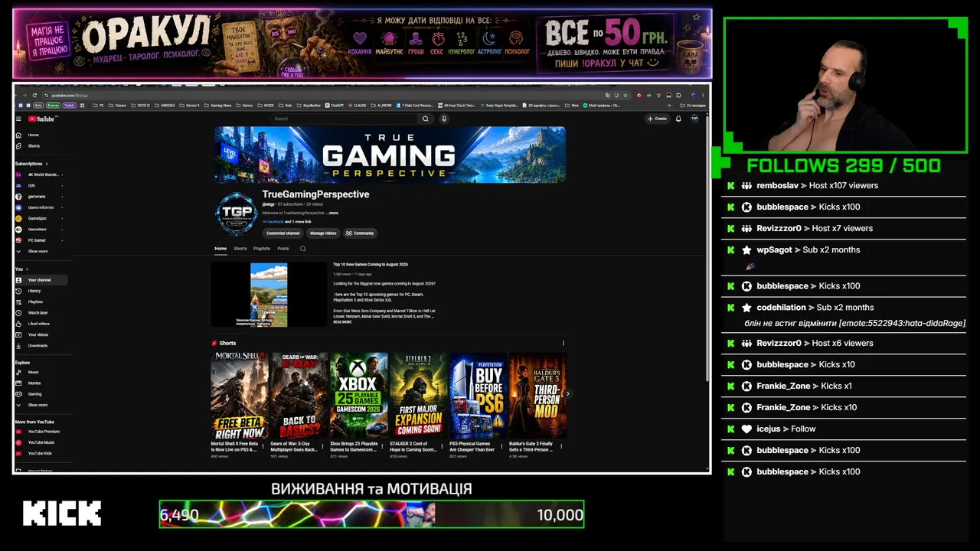Open the Game Informer subscription channel
Image resolution: width=980 pixels, height=551 pixels.
coord(40,207)
